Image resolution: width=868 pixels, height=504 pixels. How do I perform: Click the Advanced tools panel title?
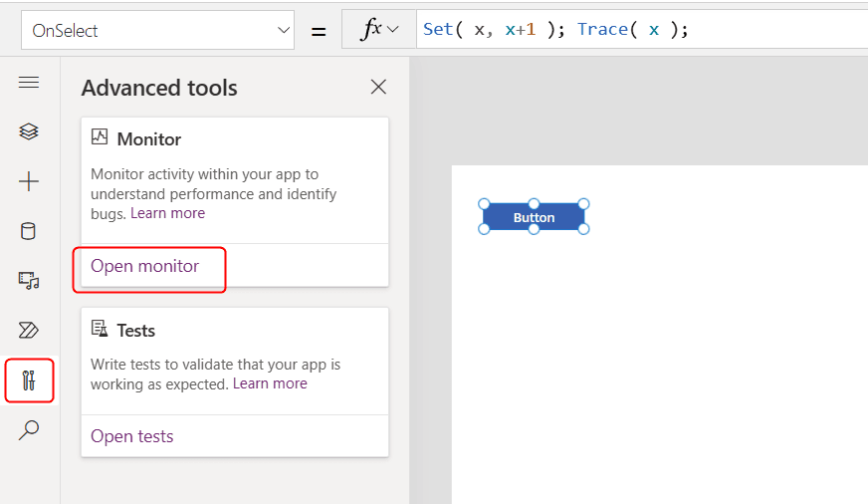click(x=159, y=88)
